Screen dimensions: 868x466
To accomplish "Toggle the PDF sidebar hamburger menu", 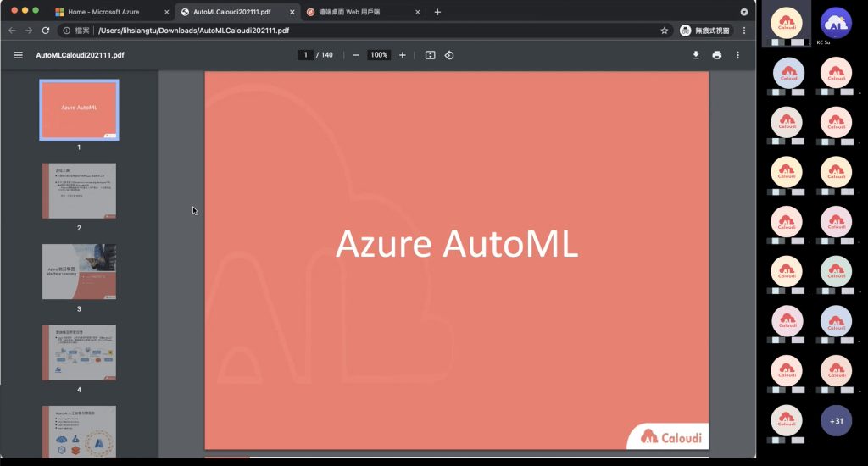I will 19,55.
